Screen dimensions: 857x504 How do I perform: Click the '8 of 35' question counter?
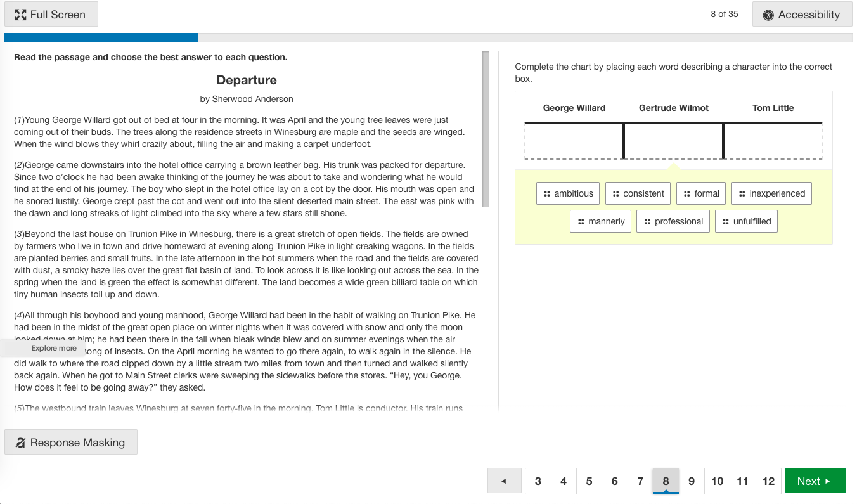pos(725,14)
